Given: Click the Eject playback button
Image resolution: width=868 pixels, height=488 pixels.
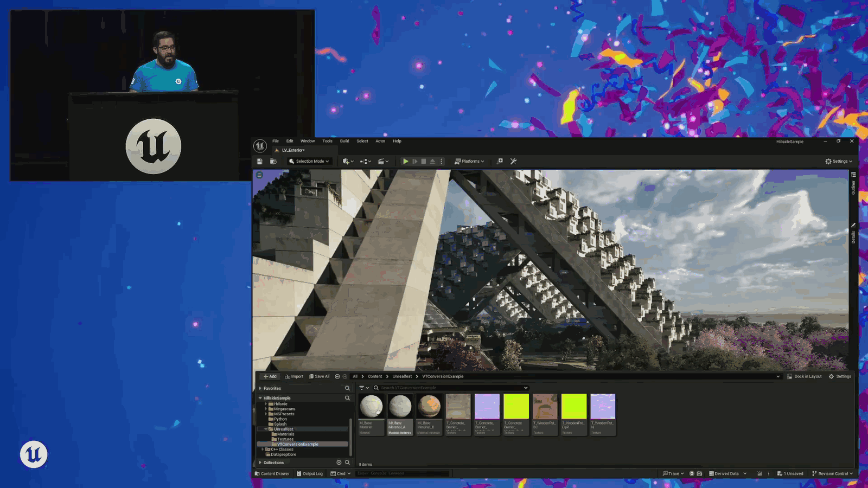Looking at the screenshot, I should [432, 161].
